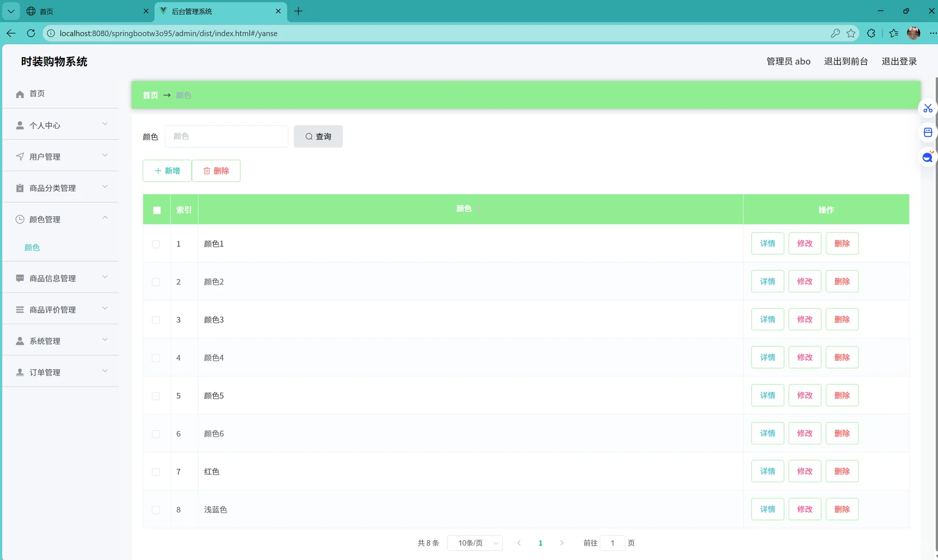938x560 pixels.
Task: Close the 后台管理系统 browser tab
Action: tap(278, 11)
